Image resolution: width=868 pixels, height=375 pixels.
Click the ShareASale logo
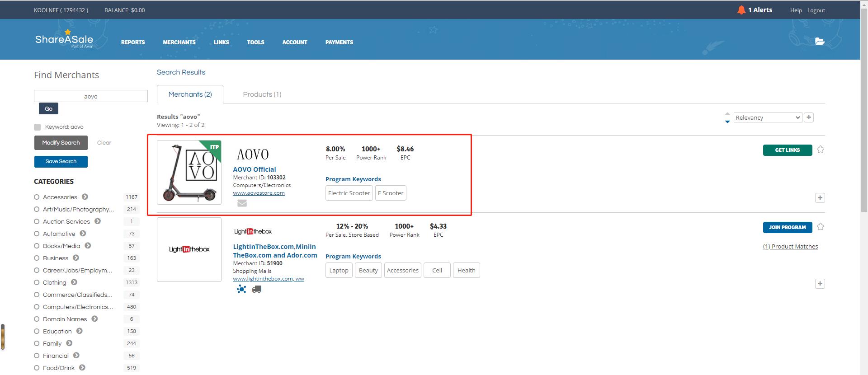coord(64,40)
